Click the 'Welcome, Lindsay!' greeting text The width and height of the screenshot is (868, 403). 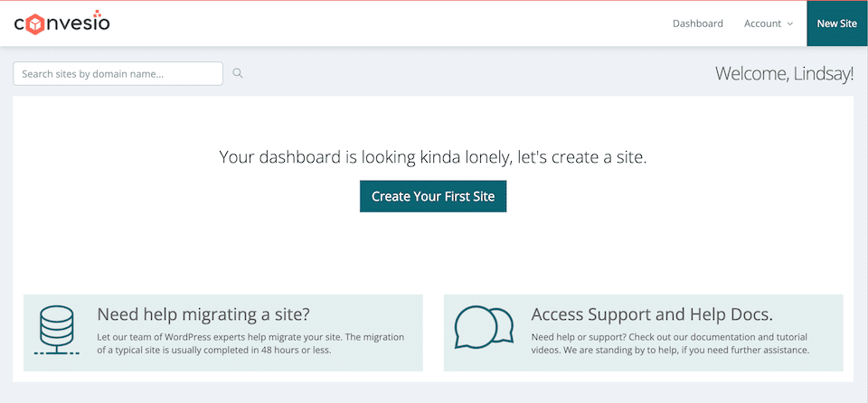point(783,74)
